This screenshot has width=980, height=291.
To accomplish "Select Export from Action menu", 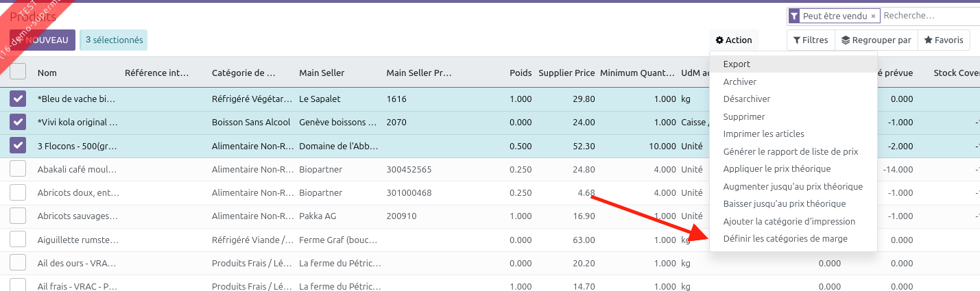I will pyautogui.click(x=737, y=64).
